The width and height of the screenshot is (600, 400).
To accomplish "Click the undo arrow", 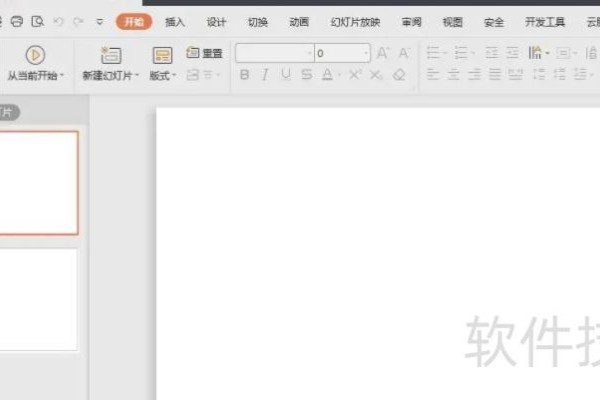I will tap(58, 21).
